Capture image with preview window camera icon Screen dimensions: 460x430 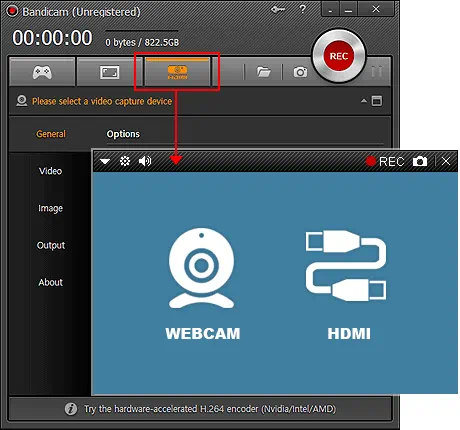coord(420,161)
